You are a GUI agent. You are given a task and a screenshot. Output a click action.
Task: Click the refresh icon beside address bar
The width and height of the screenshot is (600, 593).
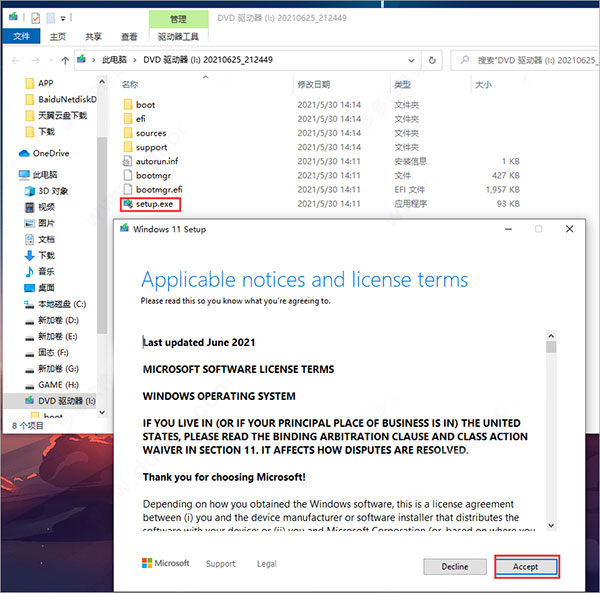432,60
